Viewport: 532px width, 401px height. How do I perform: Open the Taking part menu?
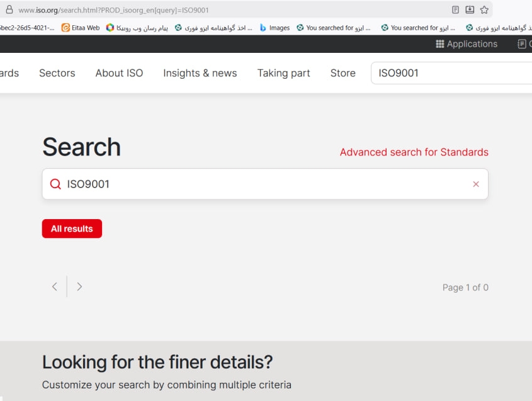[283, 73]
